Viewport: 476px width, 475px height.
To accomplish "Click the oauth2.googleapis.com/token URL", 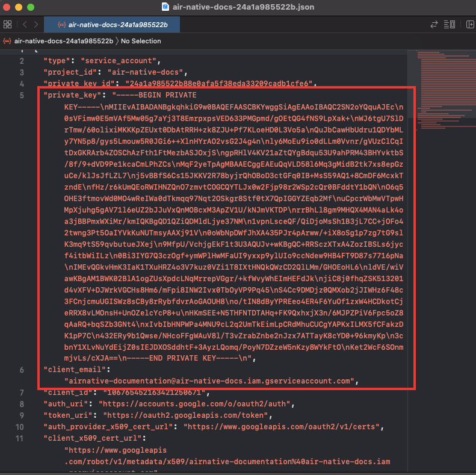I will click(185, 415).
